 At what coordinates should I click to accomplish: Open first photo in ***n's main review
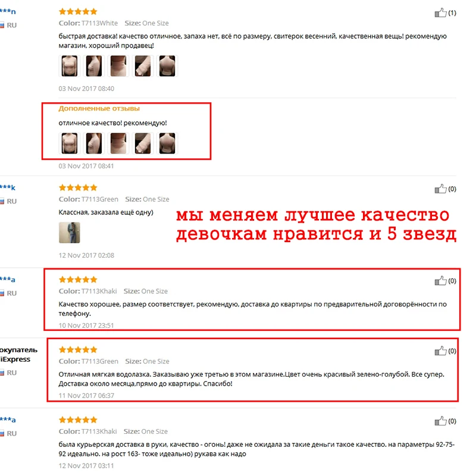coord(70,66)
